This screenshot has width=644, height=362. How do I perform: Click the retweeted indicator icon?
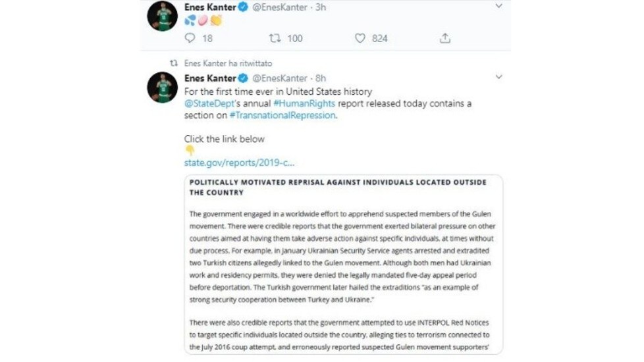[x=174, y=63]
